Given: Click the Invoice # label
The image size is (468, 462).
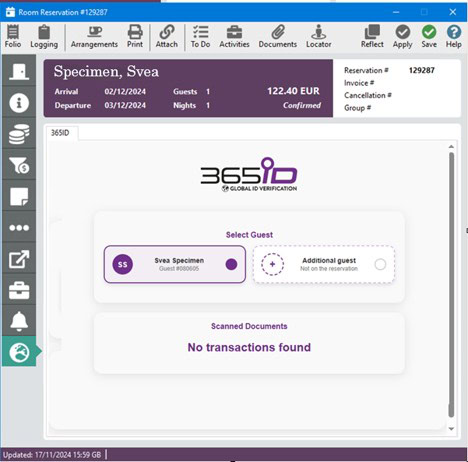Looking at the screenshot, I should click(x=359, y=83).
